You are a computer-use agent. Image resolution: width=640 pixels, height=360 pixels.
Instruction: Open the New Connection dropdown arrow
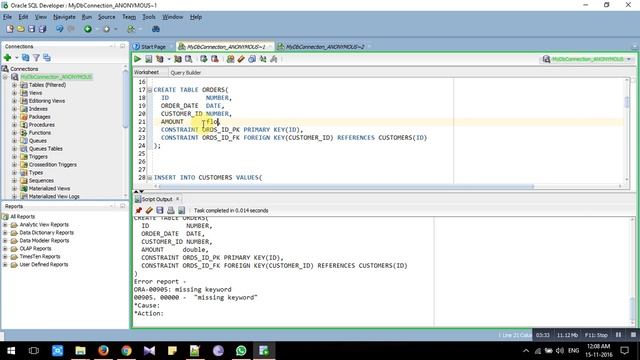point(17,58)
